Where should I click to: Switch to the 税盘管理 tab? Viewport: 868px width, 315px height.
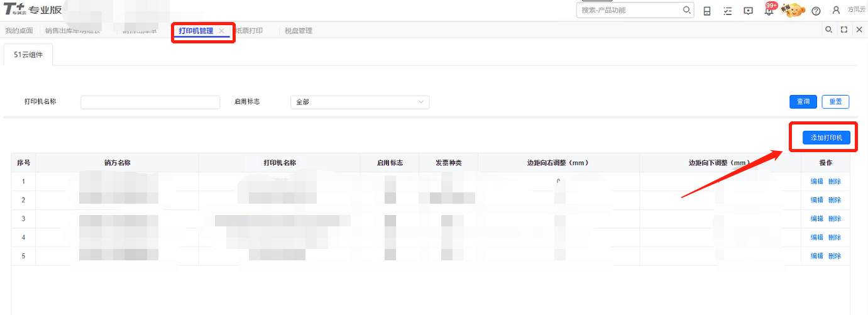click(298, 31)
